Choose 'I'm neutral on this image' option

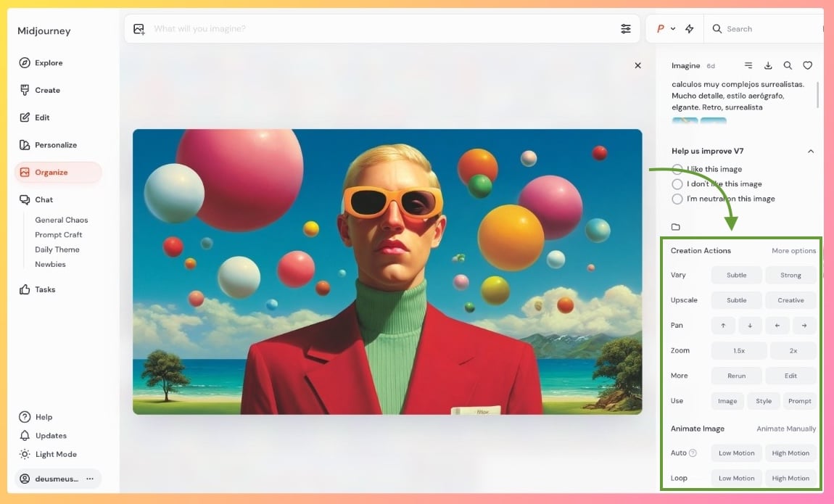tap(677, 199)
